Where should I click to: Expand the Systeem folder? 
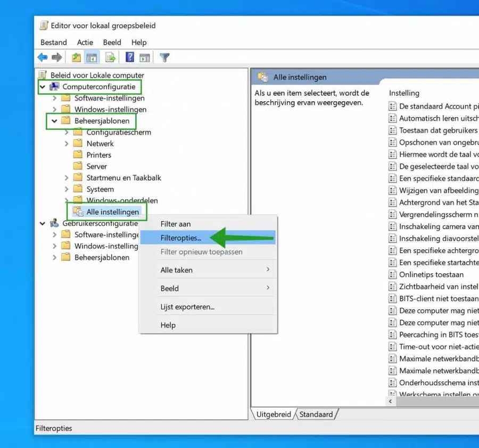coord(67,189)
